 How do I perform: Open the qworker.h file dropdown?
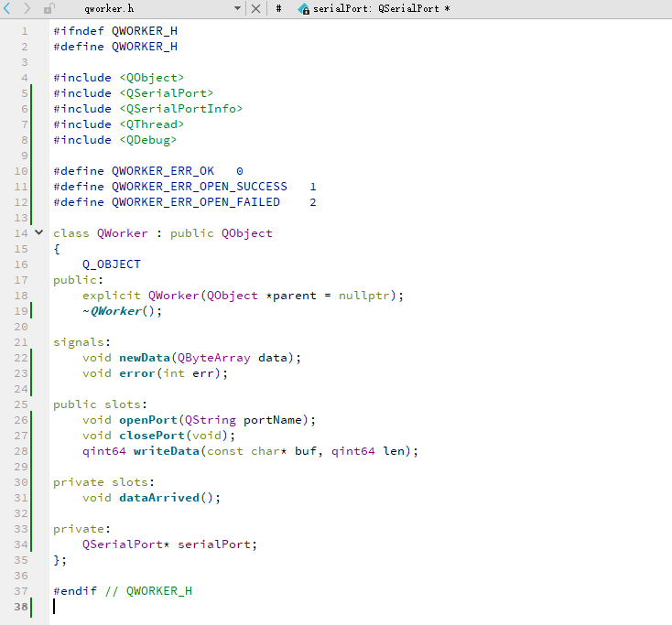(237, 8)
